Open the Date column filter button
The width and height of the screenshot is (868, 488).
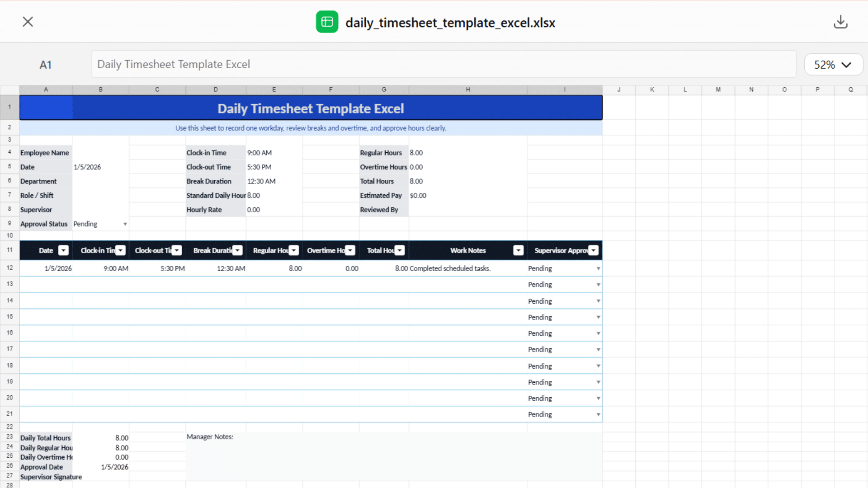[x=63, y=250]
